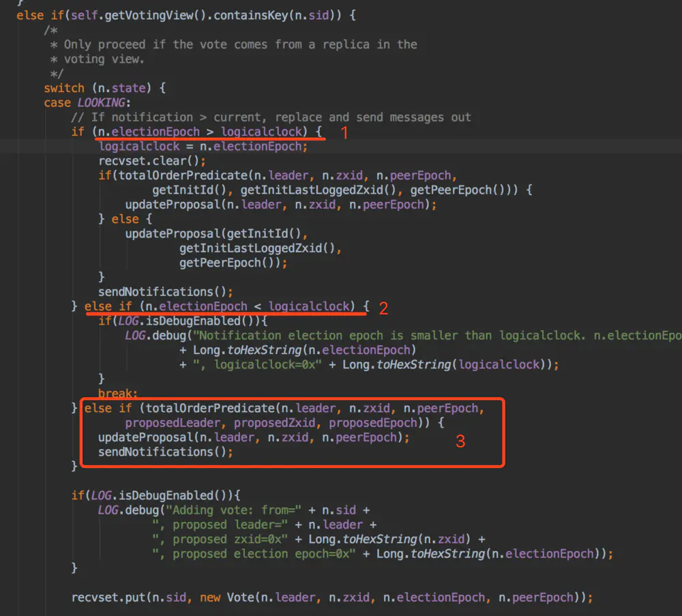The height and width of the screenshot is (616, 682).
Task: Click the "break;" statement
Action: coord(118,394)
